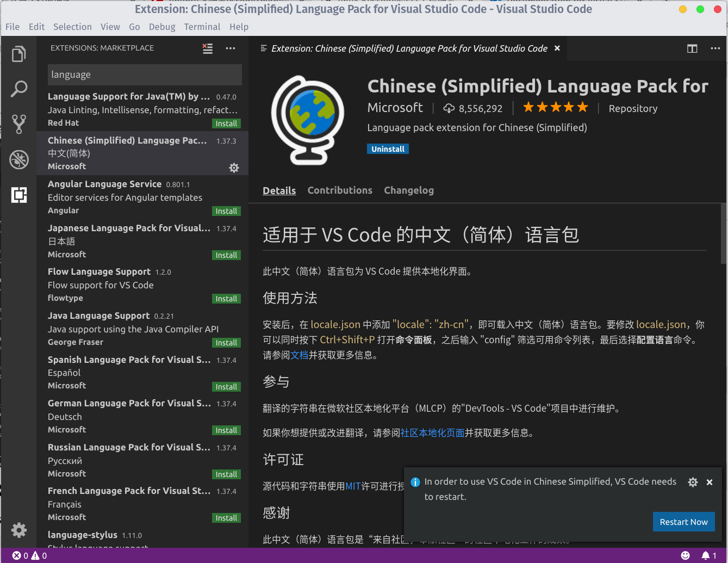
Task: Install German Language Pack
Action: click(x=226, y=430)
